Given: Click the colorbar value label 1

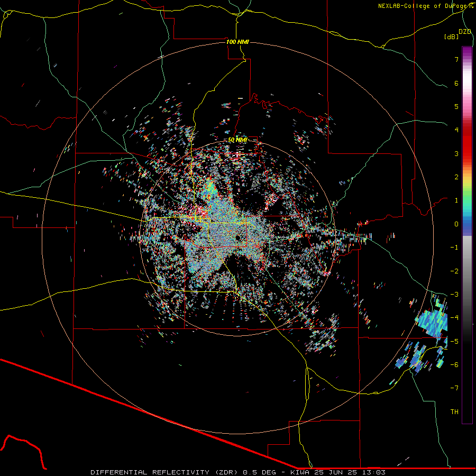Looking at the screenshot, I should pyautogui.click(x=456, y=200).
